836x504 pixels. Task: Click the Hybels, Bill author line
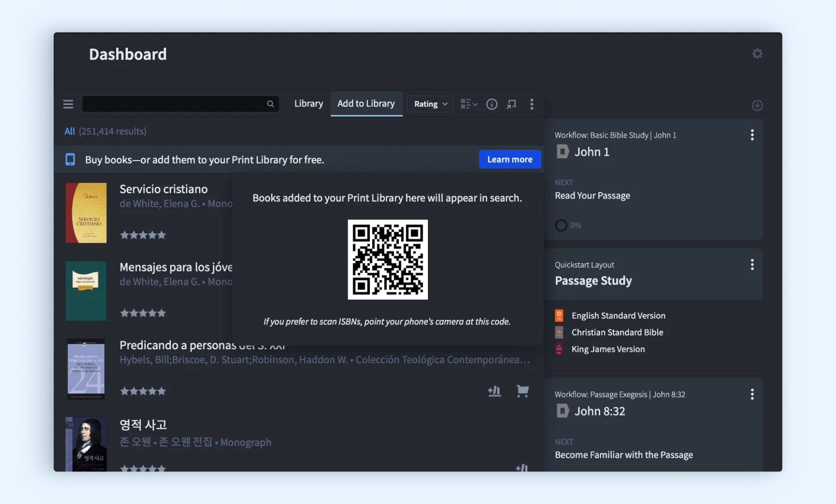click(x=324, y=360)
